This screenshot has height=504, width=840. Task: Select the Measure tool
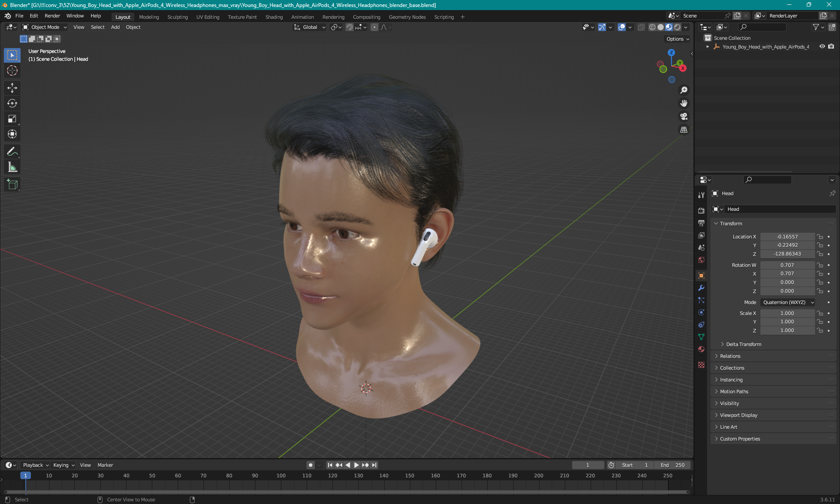point(12,167)
